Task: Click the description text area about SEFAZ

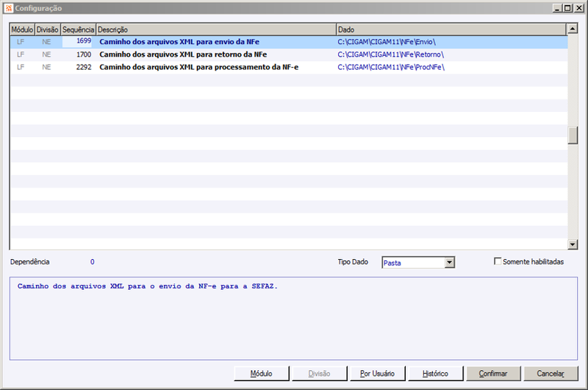Action: (293, 319)
